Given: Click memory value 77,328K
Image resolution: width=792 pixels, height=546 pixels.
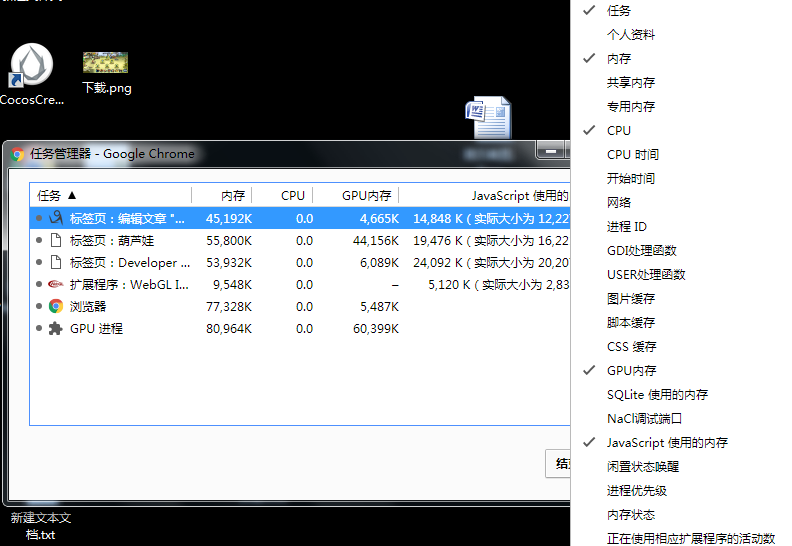Looking at the screenshot, I should tap(229, 307).
